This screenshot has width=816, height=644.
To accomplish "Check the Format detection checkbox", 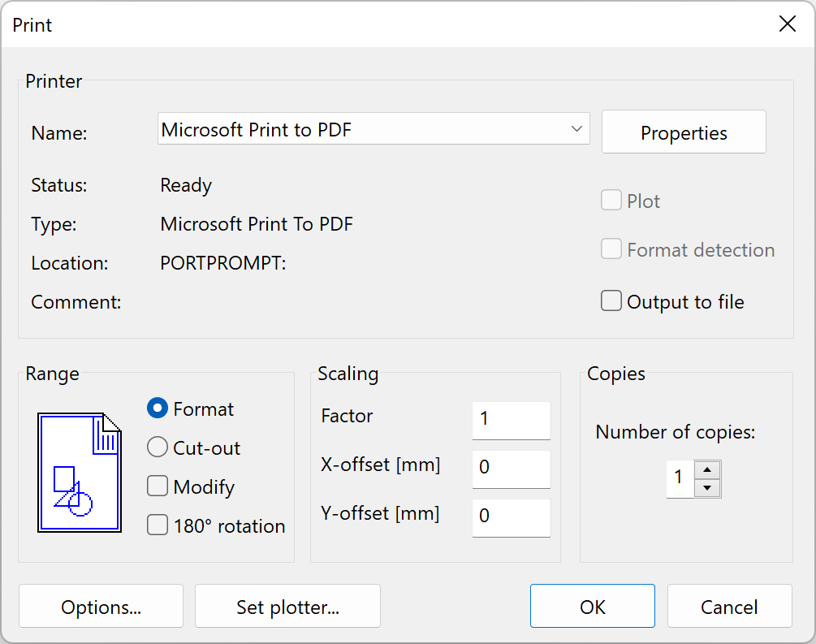I will 611,250.
